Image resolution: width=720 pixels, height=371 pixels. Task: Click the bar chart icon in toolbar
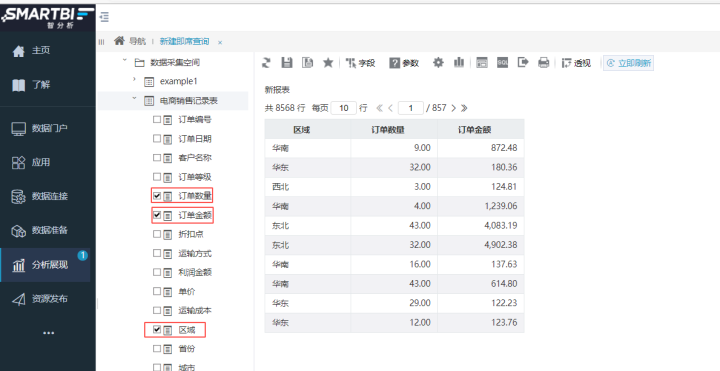pos(459,62)
